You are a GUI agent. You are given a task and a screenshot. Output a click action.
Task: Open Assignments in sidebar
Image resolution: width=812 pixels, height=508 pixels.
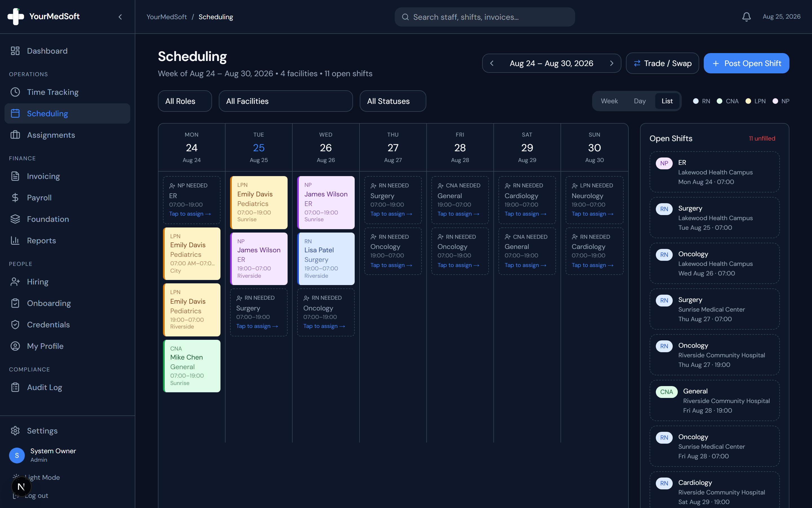[67, 135]
